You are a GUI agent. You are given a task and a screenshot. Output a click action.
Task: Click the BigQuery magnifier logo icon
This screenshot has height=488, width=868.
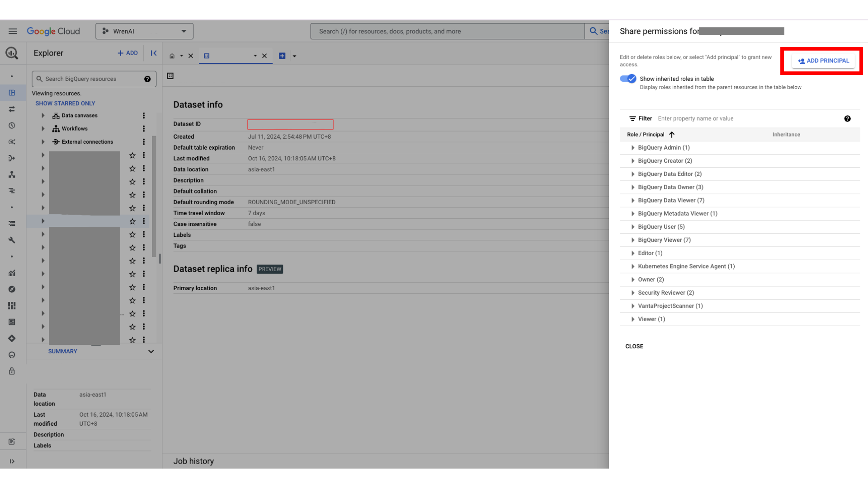pos(12,53)
